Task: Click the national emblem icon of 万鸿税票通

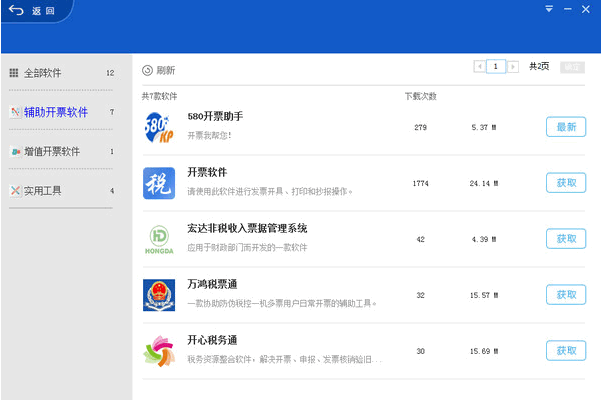Action: coord(159,295)
